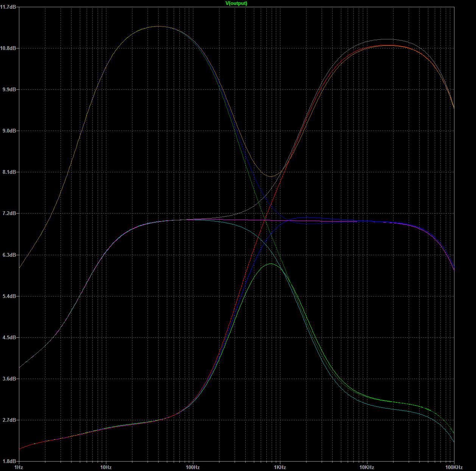The width and height of the screenshot is (476, 471).
Task: Click the 100KHz frequency axis label
Action: tap(454, 468)
